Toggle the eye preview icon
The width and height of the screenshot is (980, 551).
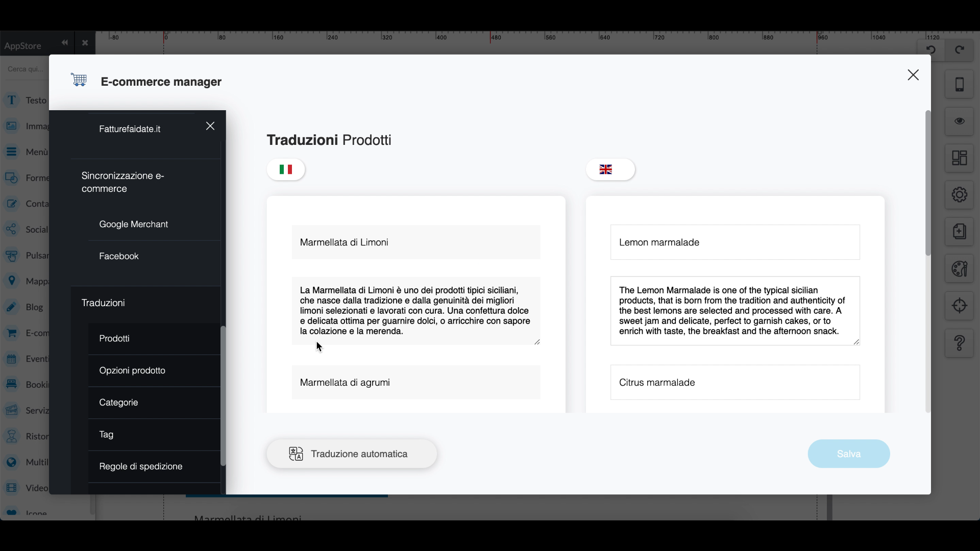[959, 121]
